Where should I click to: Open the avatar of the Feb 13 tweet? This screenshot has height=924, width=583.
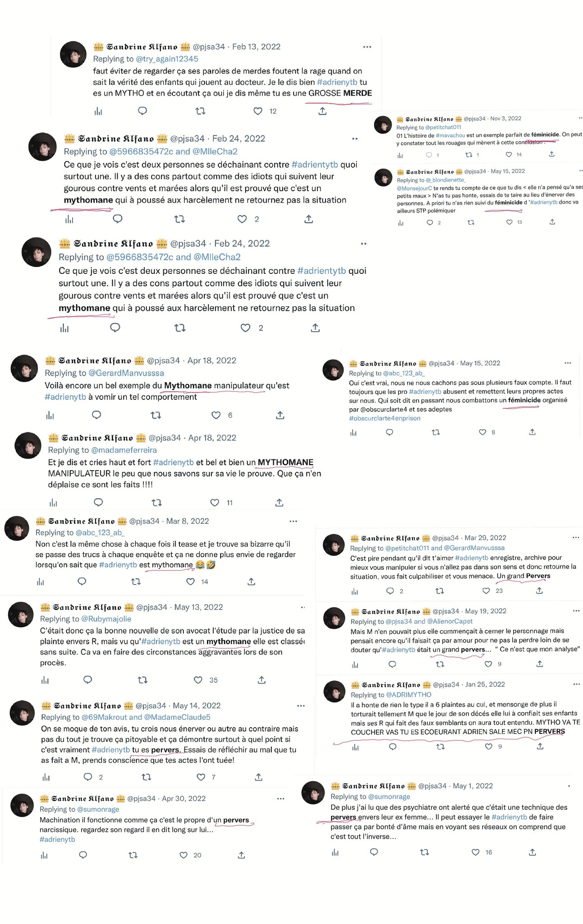point(73,54)
